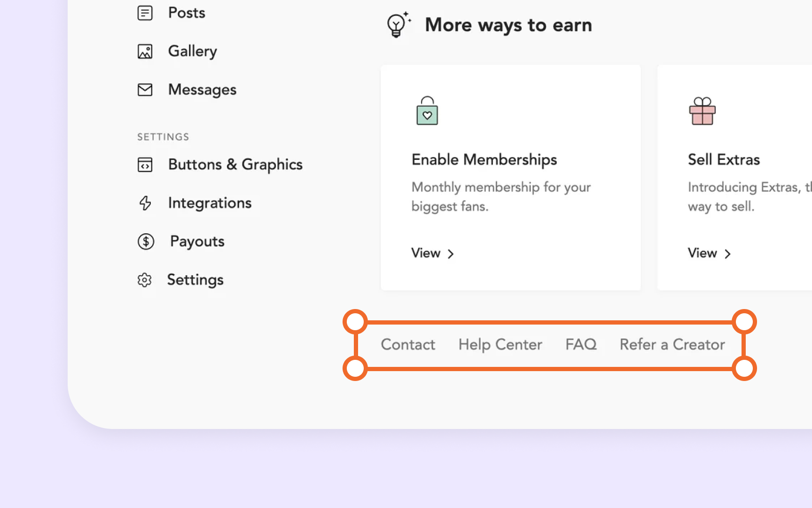The width and height of the screenshot is (812, 508).
Task: Click the FAQ footer link
Action: [581, 344]
